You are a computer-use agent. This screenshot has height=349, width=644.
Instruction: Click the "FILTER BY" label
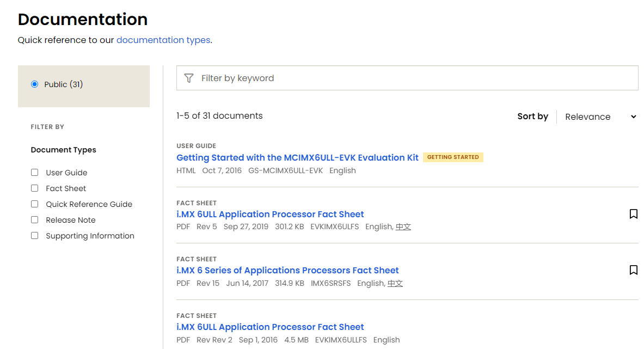[47, 127]
